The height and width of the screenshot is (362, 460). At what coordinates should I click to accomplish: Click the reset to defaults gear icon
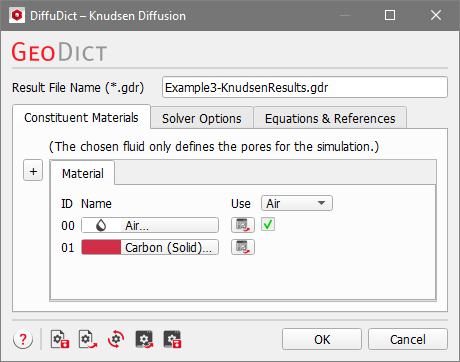(x=116, y=339)
